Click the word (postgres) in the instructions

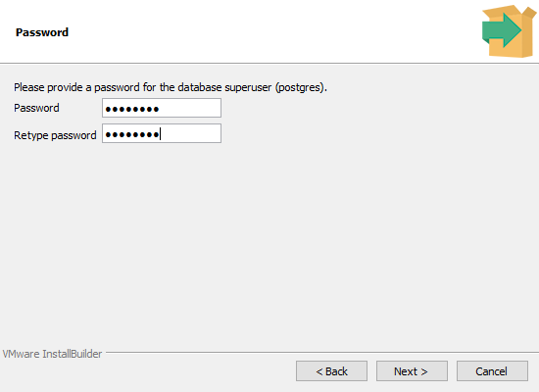coord(300,87)
